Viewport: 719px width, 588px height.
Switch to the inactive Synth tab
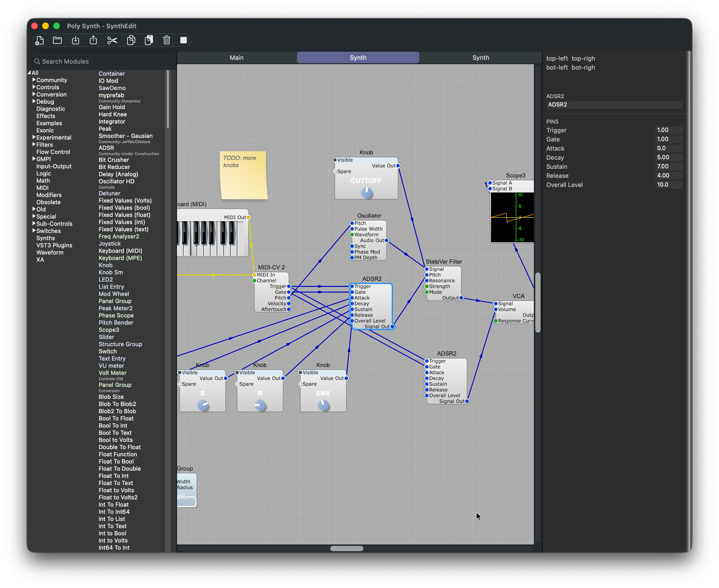(x=480, y=58)
